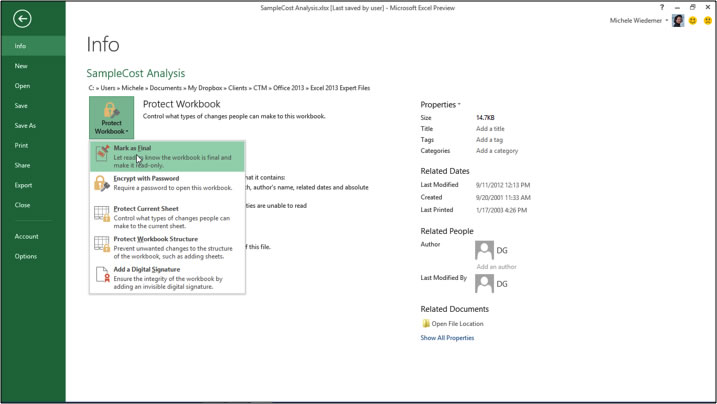Viewport: 717px width, 404px height.
Task: Select the Export tab in sidebar
Action: [23, 185]
